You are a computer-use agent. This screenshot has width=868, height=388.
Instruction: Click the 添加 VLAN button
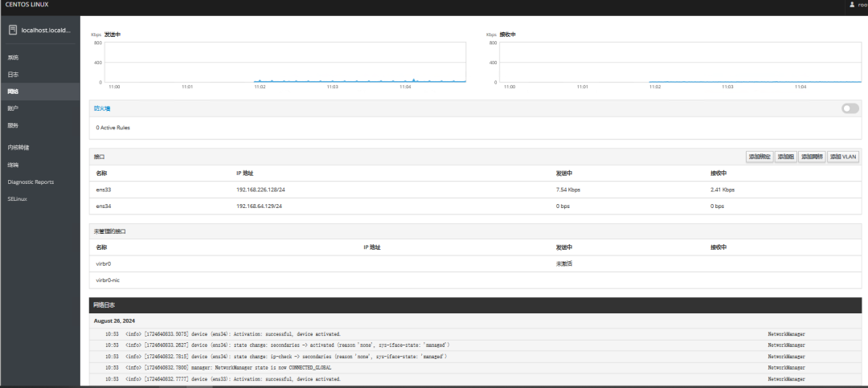pyautogui.click(x=843, y=157)
